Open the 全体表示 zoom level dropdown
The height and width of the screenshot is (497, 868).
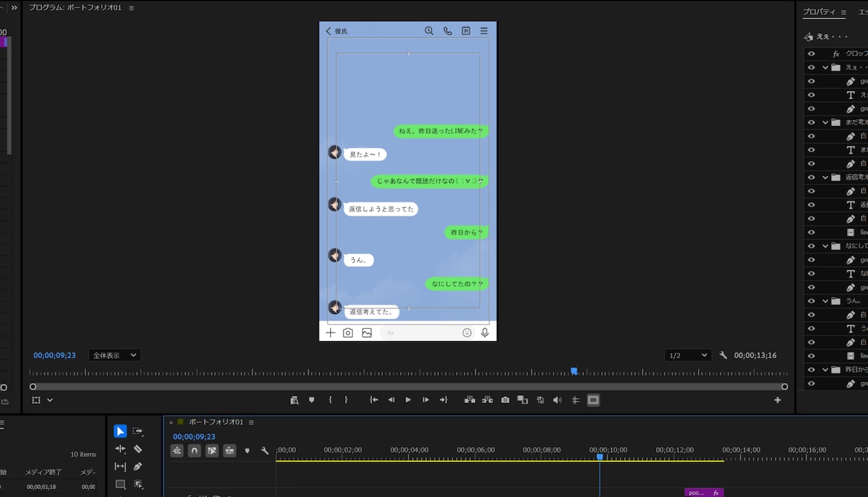tap(115, 355)
